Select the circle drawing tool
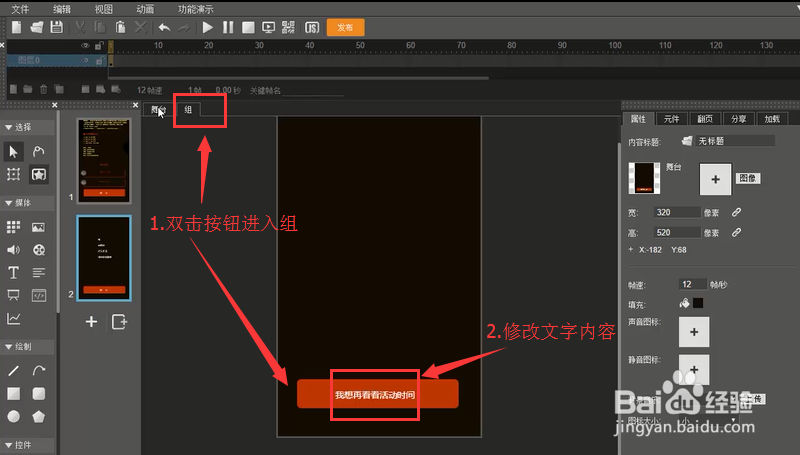 [13, 417]
